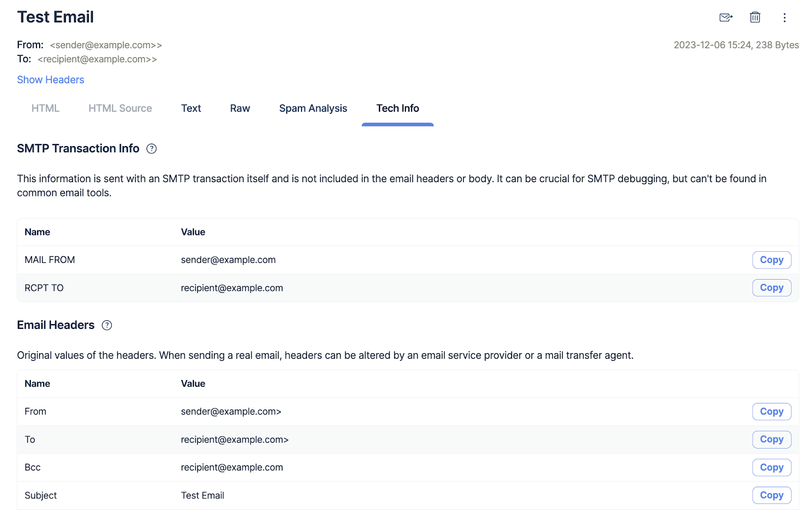Copy the MAIL FROM value

[x=771, y=260]
